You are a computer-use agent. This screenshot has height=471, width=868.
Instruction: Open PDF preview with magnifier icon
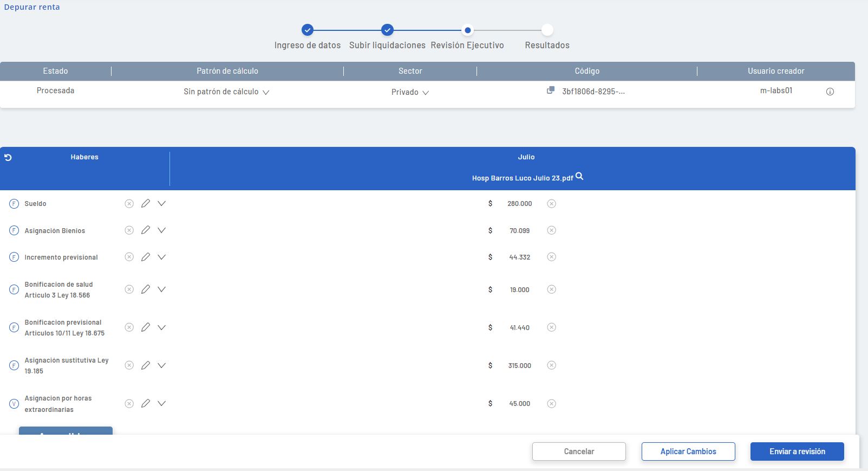[x=579, y=177]
